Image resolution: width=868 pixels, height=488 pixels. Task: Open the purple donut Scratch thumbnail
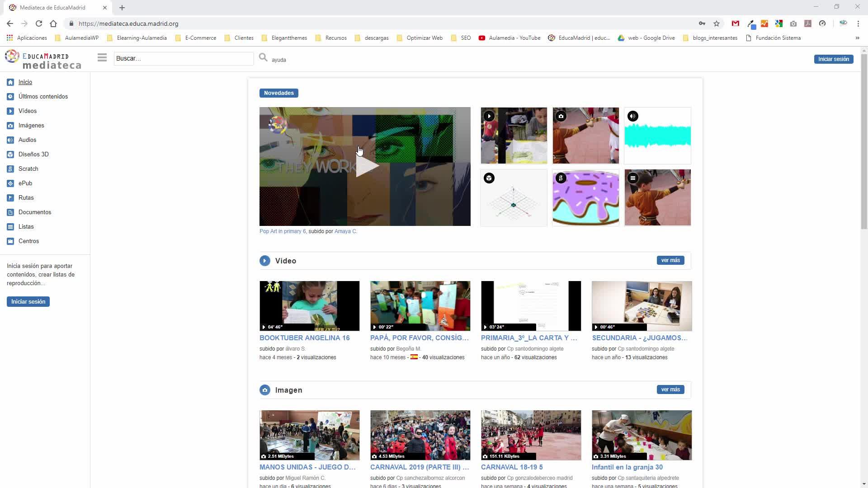click(585, 198)
